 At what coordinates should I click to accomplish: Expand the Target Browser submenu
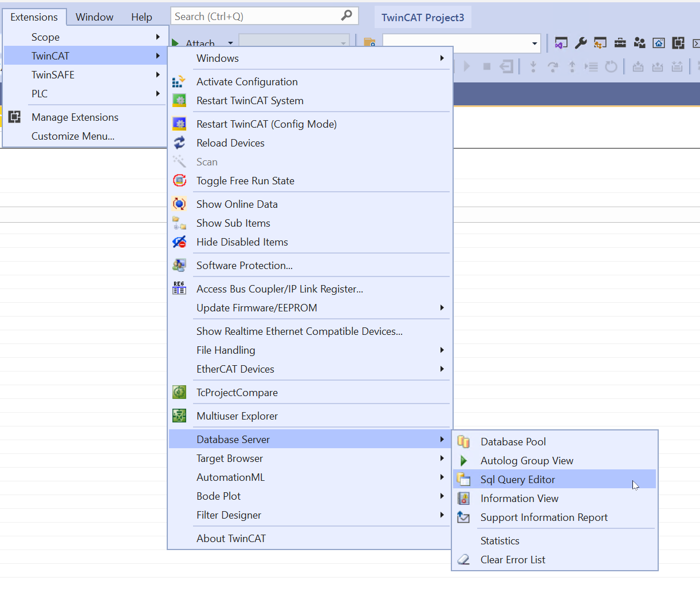click(442, 458)
